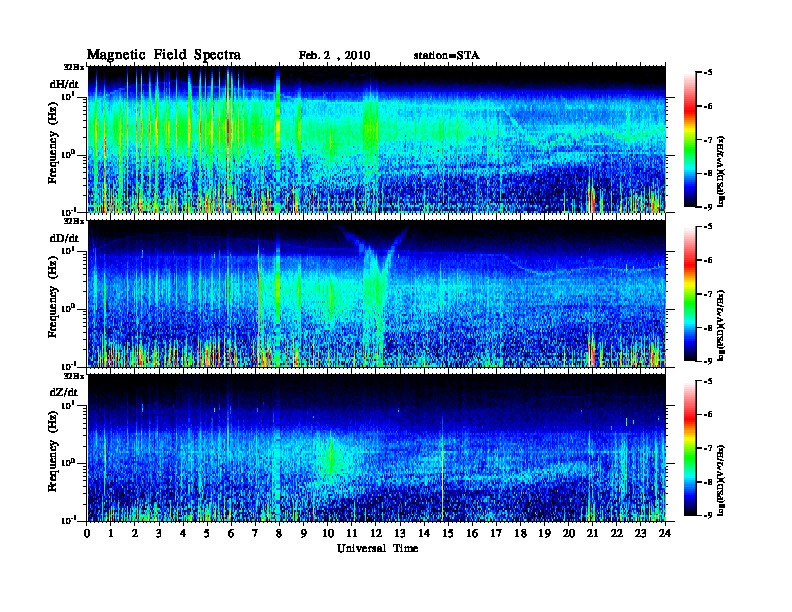Click the log(PSD) label beside dH/dt color bar
The image size is (792, 612).
tap(722, 171)
